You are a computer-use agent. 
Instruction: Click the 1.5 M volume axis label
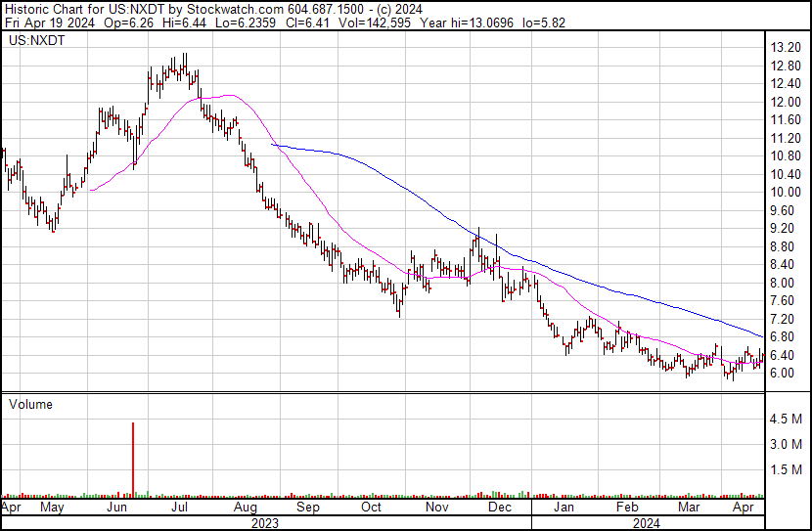click(788, 470)
